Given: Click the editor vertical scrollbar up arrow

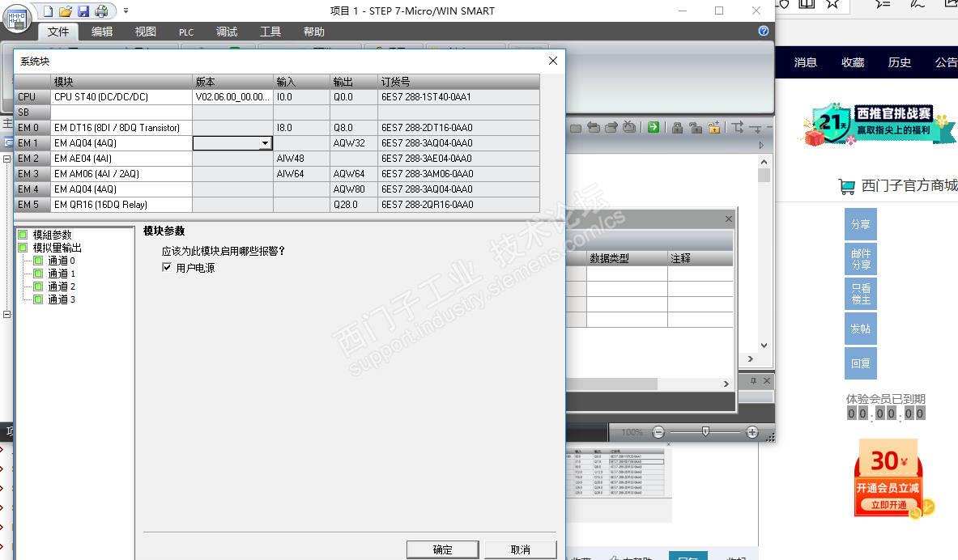Looking at the screenshot, I should pos(764,162).
